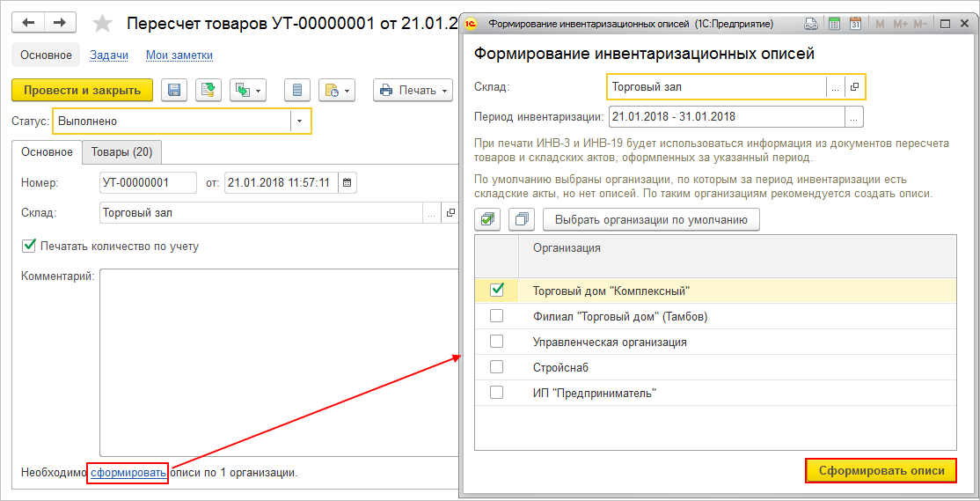980x501 pixels.
Task: Maximize the Формирование инвентаризационных описей dialog
Action: [x=945, y=24]
